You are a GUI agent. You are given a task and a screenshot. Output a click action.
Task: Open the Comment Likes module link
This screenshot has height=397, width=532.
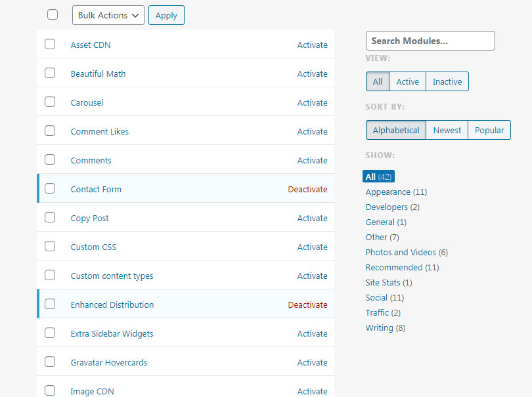click(x=100, y=131)
